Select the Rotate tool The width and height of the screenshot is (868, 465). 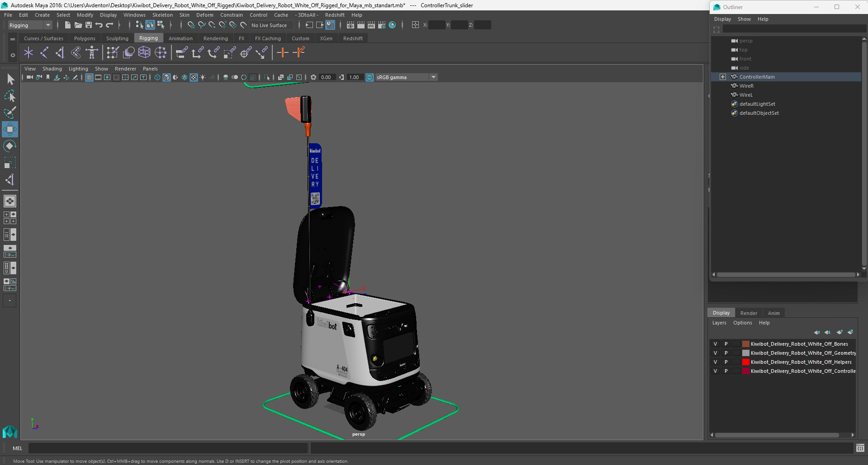coord(10,146)
